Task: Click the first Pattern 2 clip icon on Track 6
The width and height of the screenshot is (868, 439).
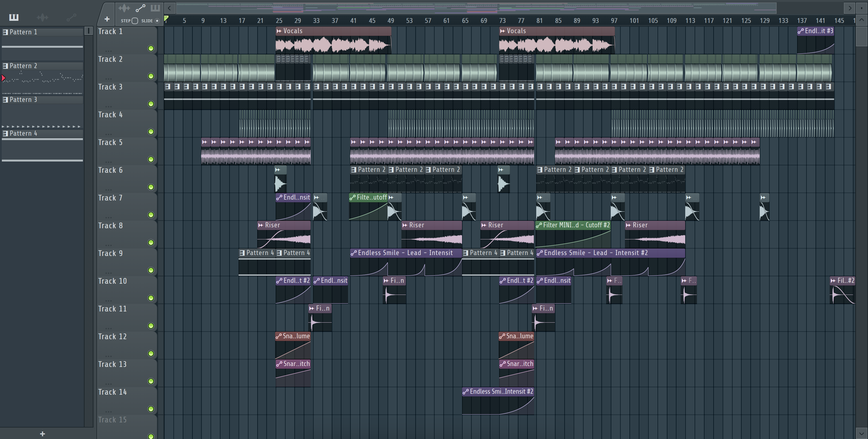Action: pos(353,170)
